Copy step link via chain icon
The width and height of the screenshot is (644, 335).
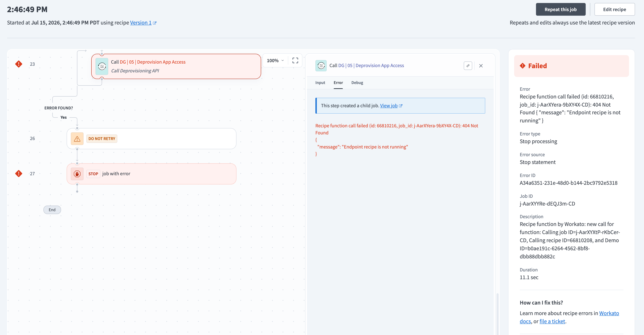[468, 66]
